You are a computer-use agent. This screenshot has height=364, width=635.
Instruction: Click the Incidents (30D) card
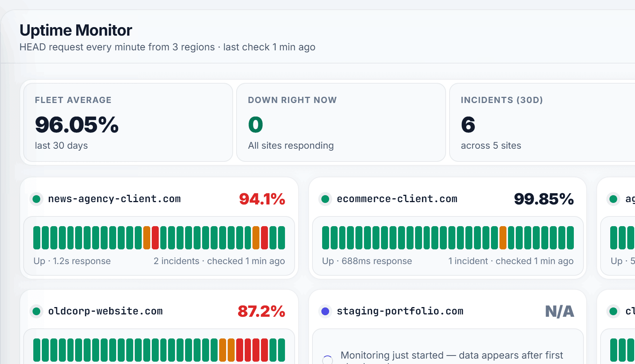click(x=542, y=122)
